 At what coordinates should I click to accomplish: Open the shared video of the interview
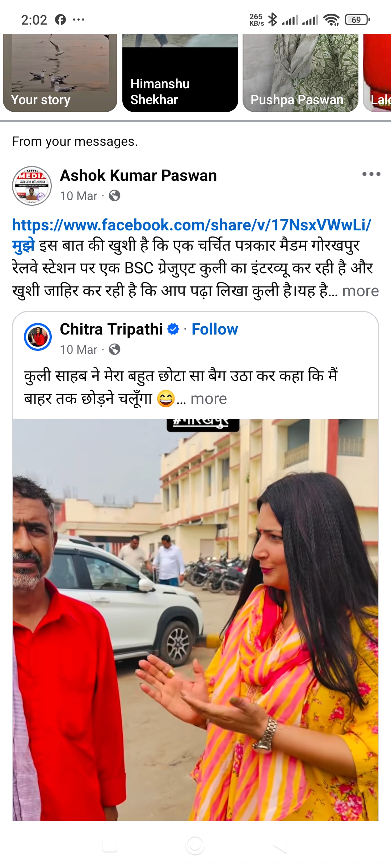point(195,620)
